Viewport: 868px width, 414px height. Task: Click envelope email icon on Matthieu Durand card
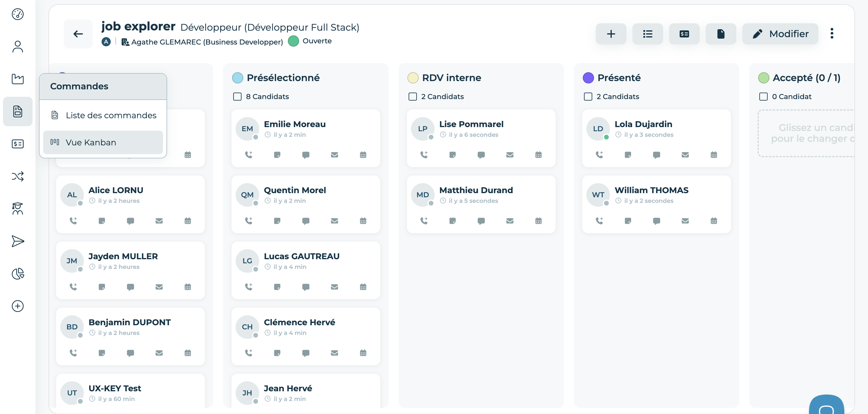(510, 221)
